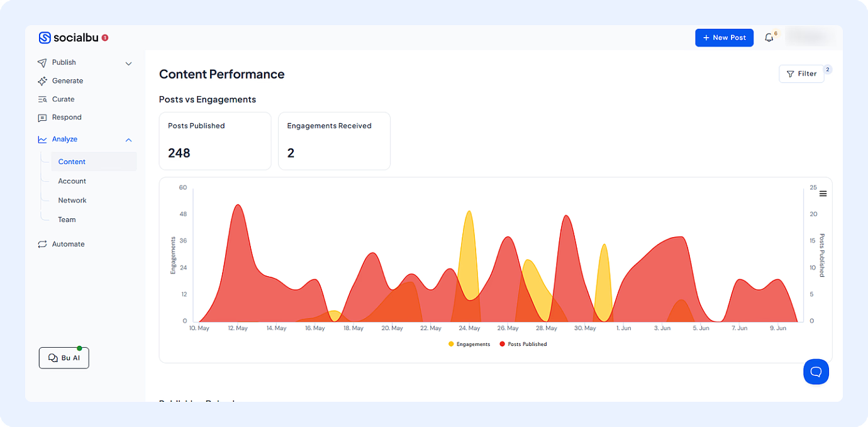Open the live chat support bubble
The width and height of the screenshot is (868, 427).
click(816, 372)
